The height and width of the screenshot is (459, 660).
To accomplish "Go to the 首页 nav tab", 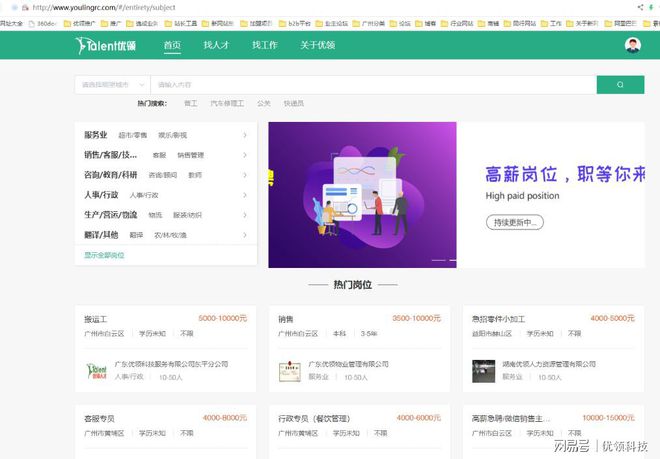I will (172, 45).
